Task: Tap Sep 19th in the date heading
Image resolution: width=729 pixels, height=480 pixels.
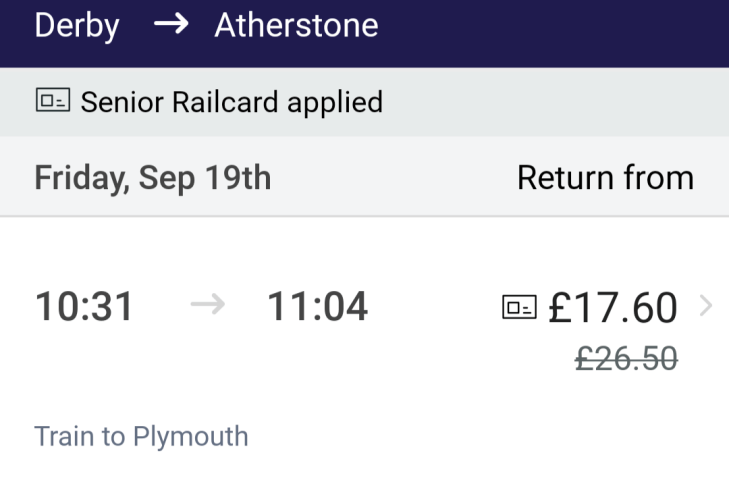Action: point(206,178)
